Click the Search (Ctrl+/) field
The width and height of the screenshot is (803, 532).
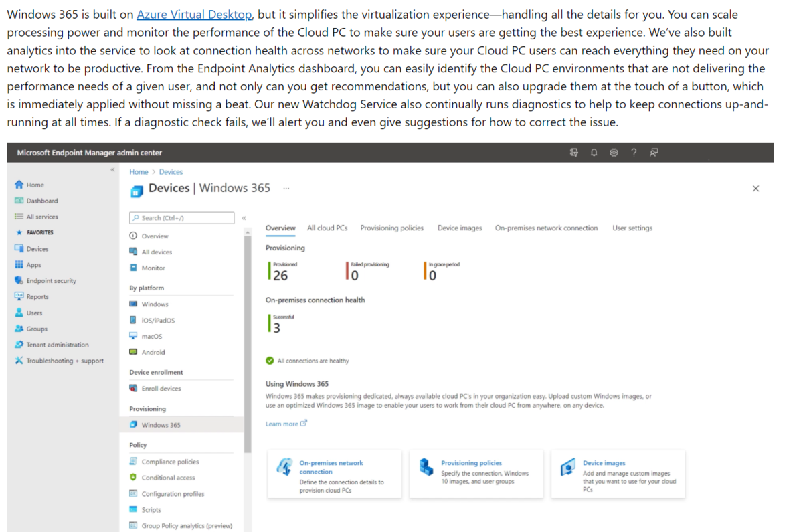point(182,218)
